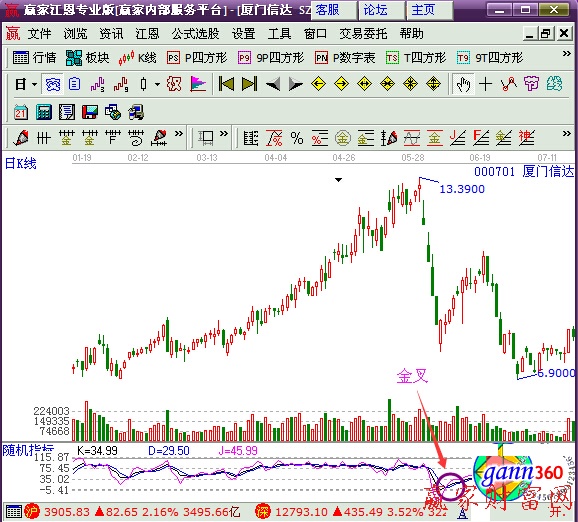Expand the top toolbar overflow chevron
The image size is (578, 522).
point(567,54)
